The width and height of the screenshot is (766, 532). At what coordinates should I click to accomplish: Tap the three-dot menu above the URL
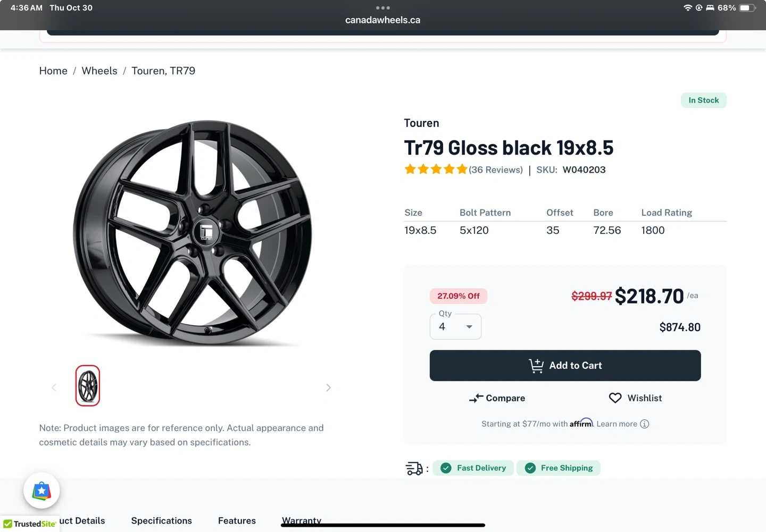point(383,8)
